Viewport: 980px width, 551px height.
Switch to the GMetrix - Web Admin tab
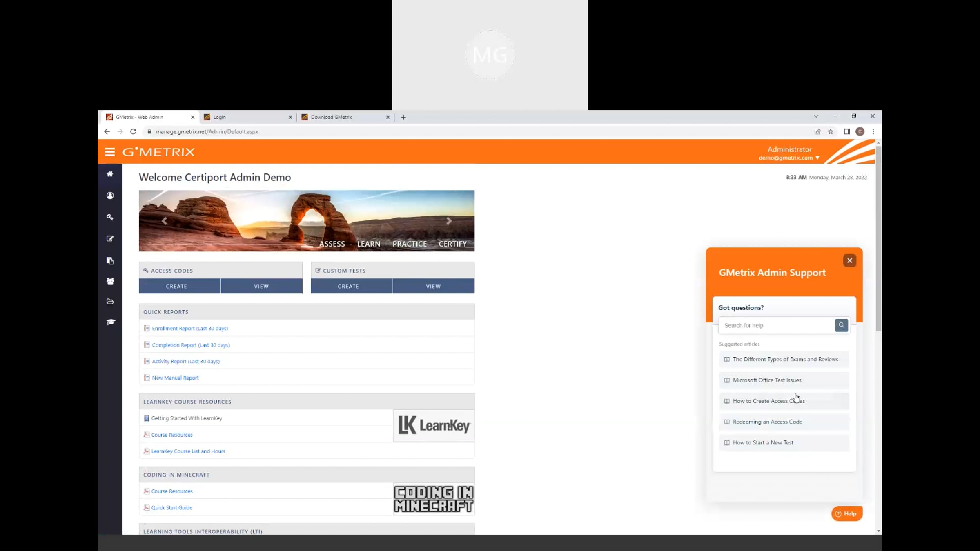point(150,117)
